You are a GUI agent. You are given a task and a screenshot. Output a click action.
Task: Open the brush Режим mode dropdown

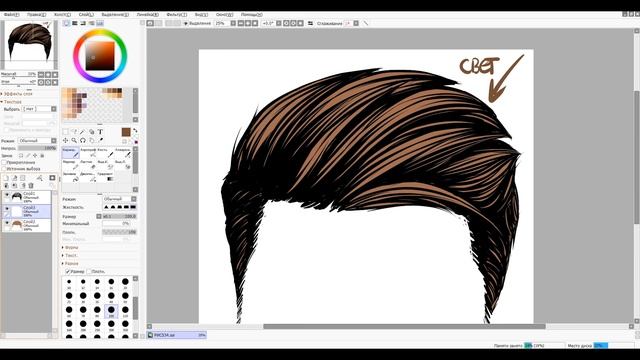point(120,199)
